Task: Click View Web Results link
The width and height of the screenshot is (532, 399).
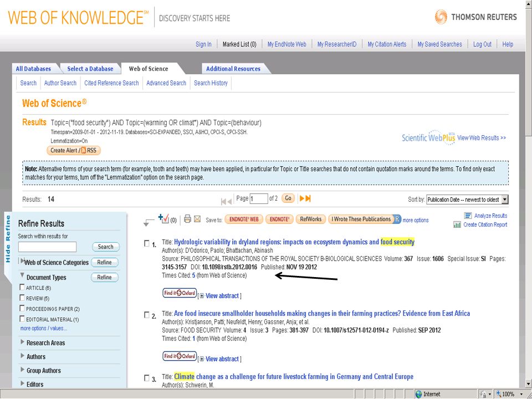Action: (482, 138)
